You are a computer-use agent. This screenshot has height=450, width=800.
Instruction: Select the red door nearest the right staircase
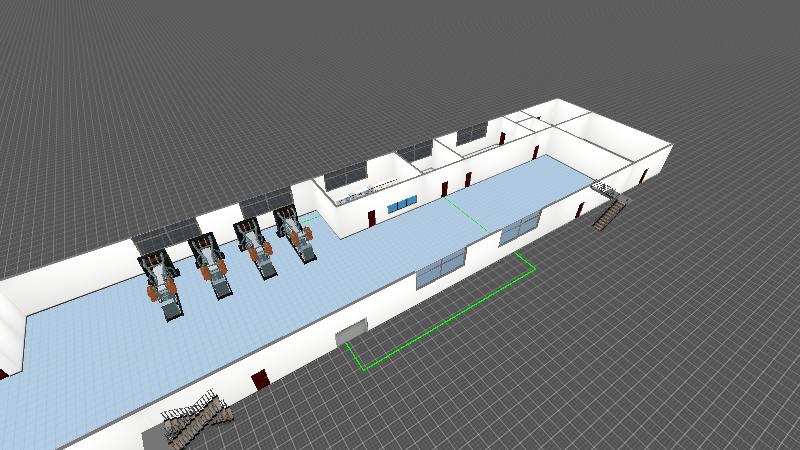[578, 209]
